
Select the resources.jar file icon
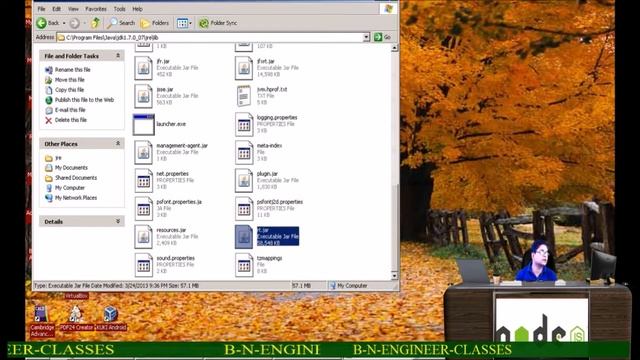[x=143, y=237]
